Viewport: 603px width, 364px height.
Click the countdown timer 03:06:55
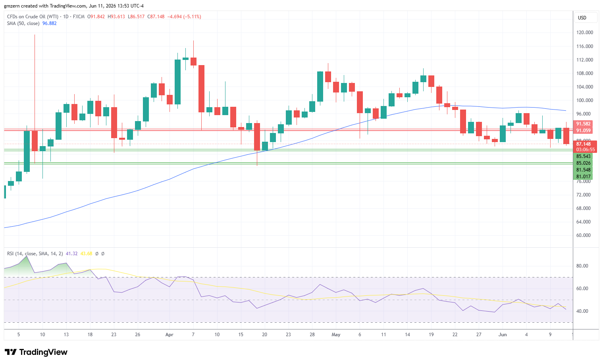pyautogui.click(x=585, y=150)
